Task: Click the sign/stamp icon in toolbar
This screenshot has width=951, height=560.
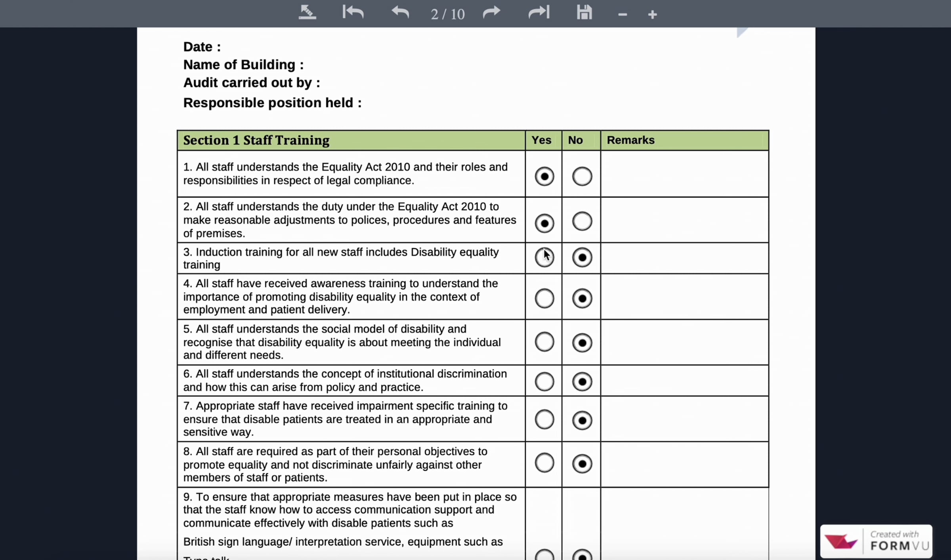Action: [x=307, y=12]
